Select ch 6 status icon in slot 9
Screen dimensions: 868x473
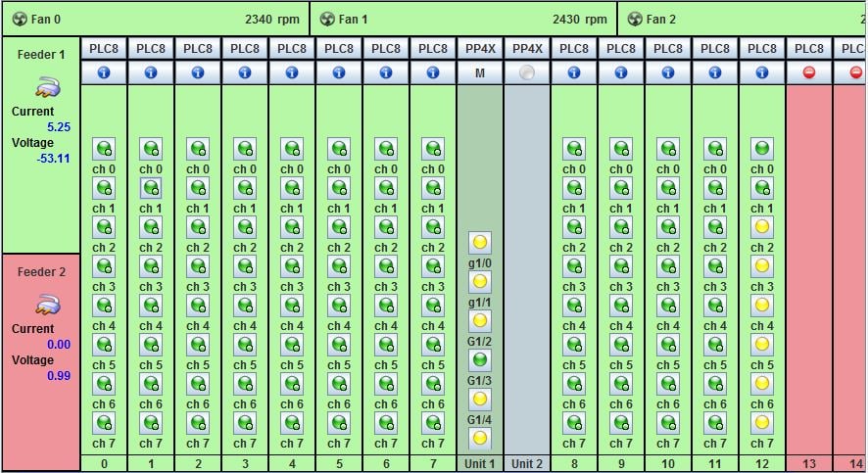621,384
